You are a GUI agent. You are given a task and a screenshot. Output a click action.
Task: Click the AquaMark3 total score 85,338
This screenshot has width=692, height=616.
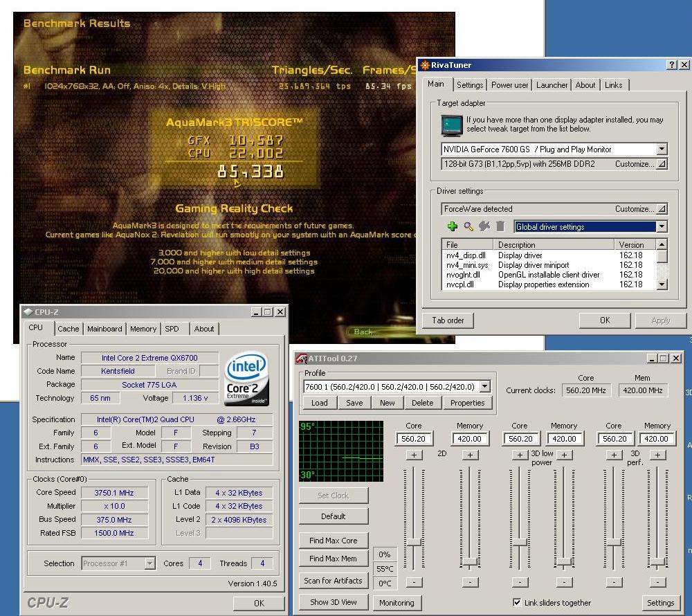click(x=251, y=172)
